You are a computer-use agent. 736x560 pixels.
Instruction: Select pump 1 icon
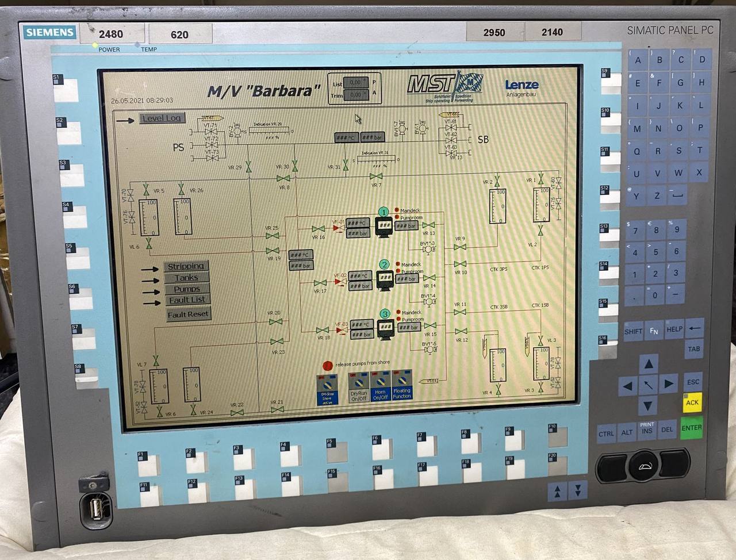384,225
